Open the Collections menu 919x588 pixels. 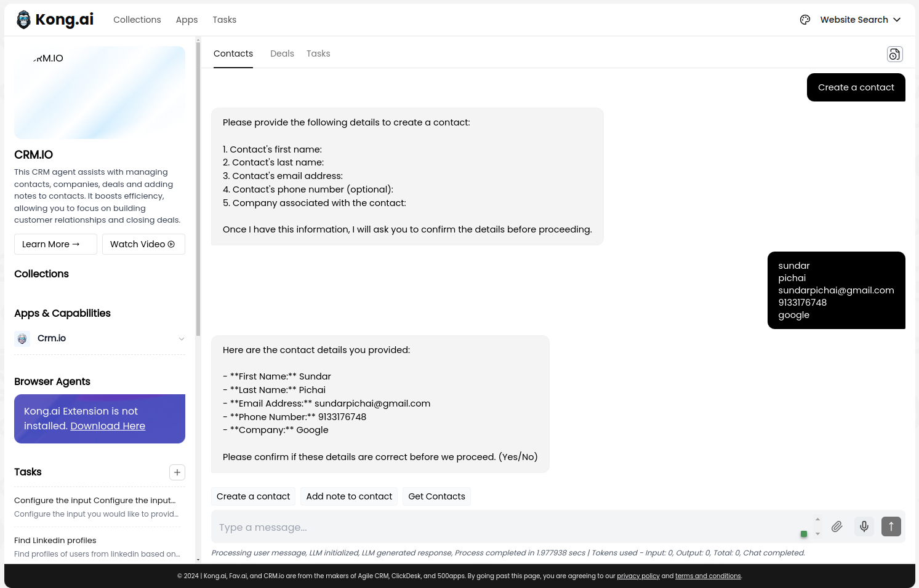coord(137,20)
